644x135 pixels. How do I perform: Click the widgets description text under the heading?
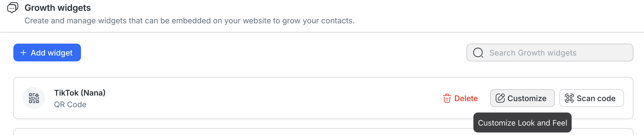(x=189, y=21)
